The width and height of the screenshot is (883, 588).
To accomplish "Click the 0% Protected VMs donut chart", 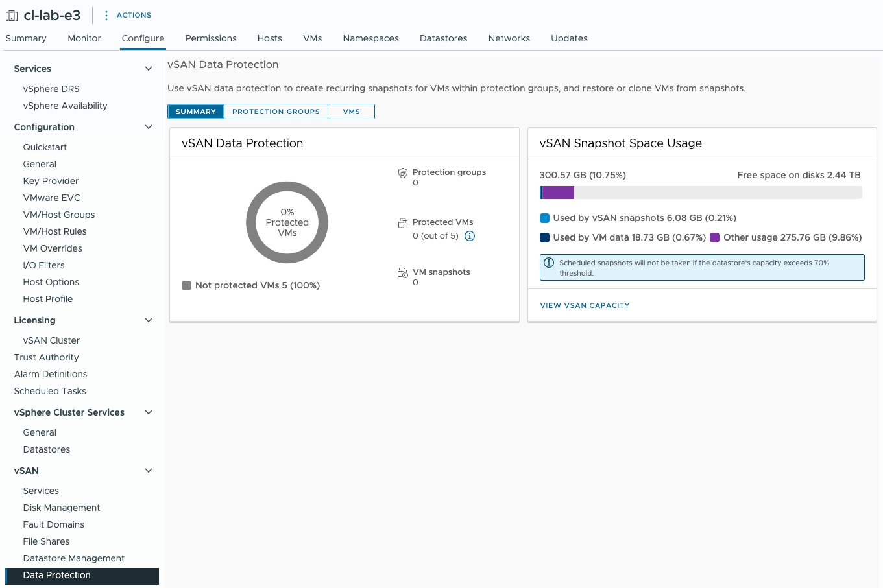I will pyautogui.click(x=287, y=222).
